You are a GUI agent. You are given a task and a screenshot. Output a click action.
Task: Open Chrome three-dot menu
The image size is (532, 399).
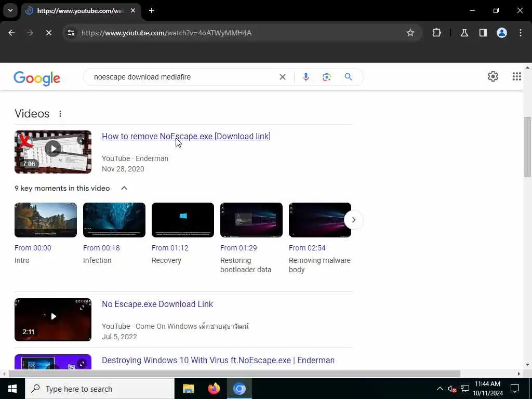(x=521, y=33)
